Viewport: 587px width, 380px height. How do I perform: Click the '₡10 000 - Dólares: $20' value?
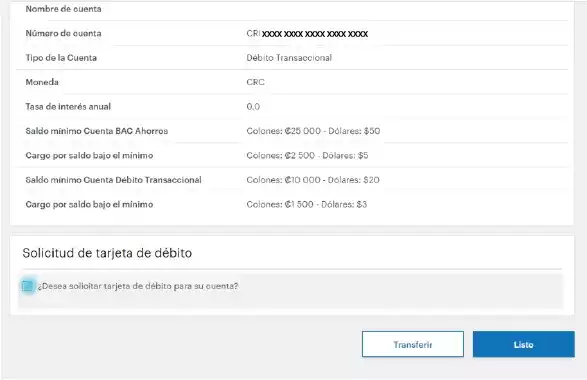tap(313, 180)
